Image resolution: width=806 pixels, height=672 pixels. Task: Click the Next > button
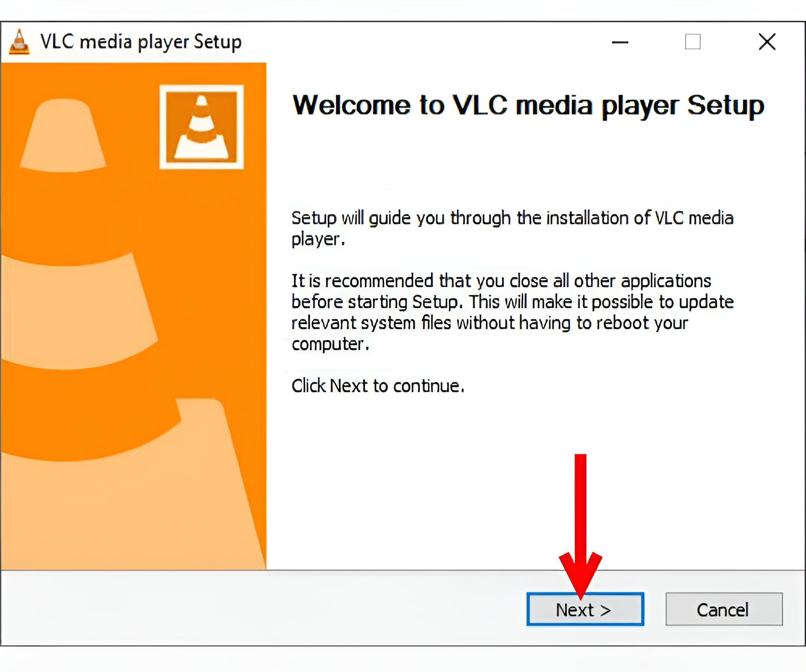(585, 609)
